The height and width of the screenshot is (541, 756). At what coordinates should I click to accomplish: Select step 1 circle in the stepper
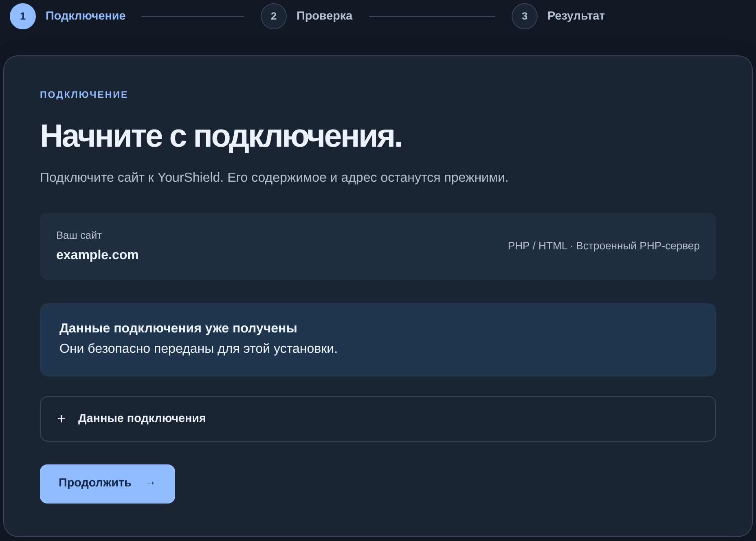[x=23, y=16]
